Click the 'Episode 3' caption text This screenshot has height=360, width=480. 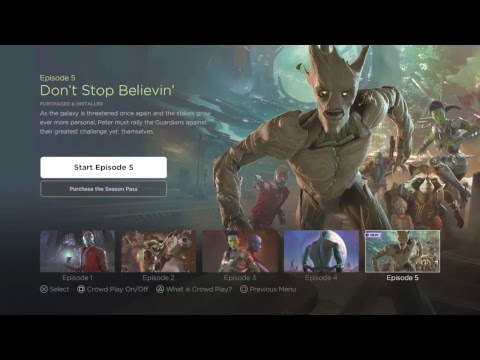pyautogui.click(x=240, y=278)
